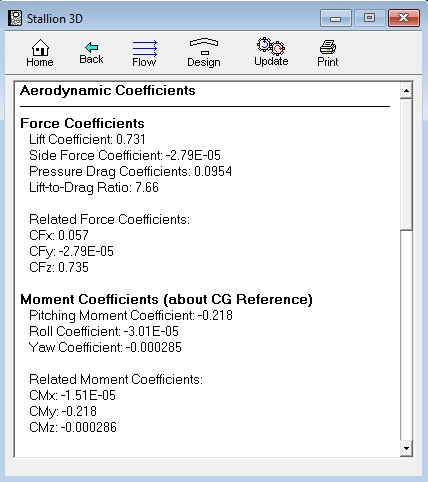
Task: Click the vertical scrollbar thumb
Action: (406, 164)
